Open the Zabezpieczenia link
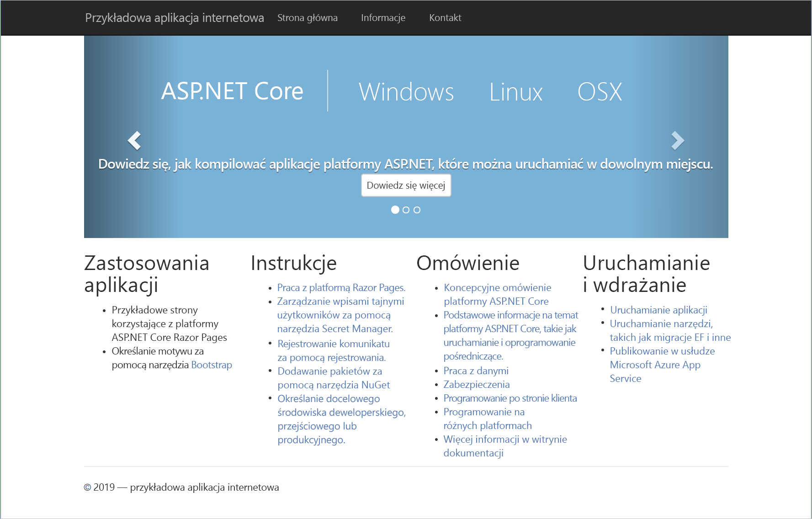This screenshot has height=519, width=812. (x=477, y=385)
